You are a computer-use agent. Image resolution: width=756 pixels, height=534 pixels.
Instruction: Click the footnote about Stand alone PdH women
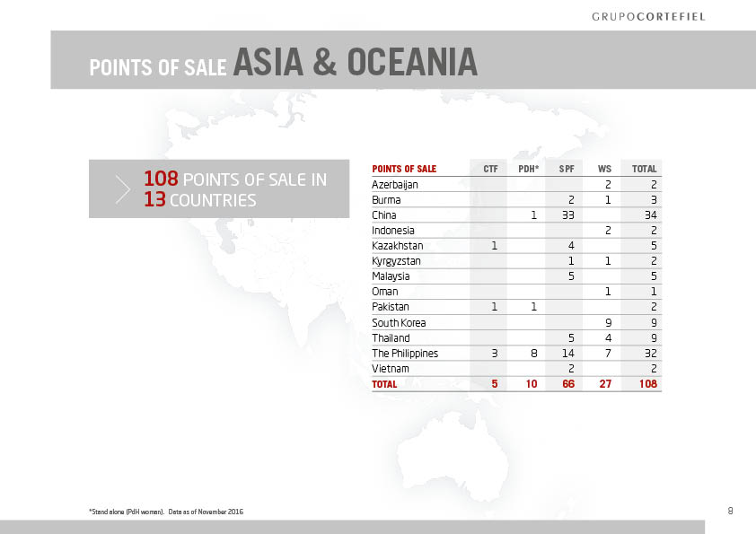coord(166,512)
